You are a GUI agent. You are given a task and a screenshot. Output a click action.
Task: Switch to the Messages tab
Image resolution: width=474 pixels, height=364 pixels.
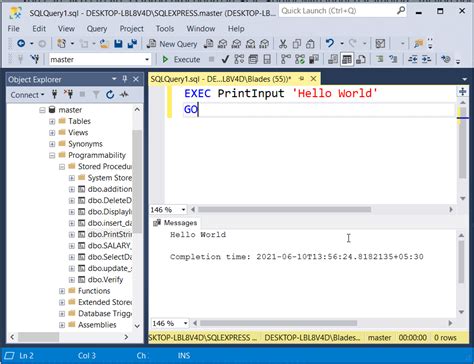pyautogui.click(x=175, y=223)
